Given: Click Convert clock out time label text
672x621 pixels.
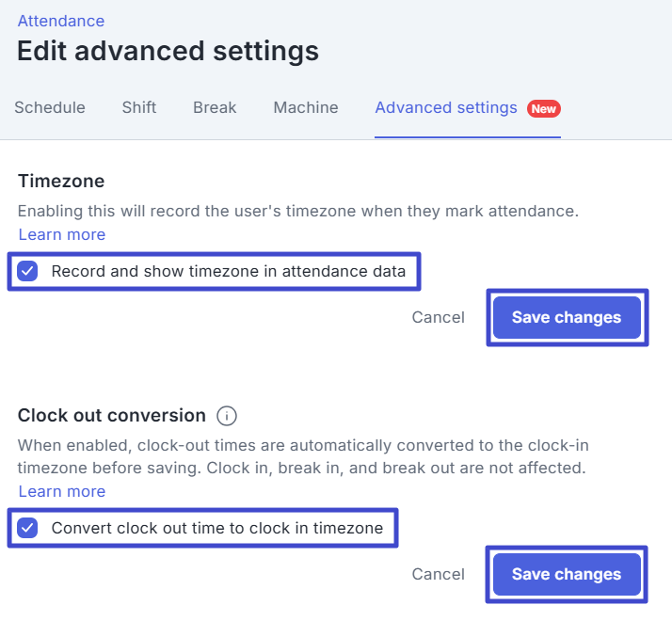Looking at the screenshot, I should point(217,528).
